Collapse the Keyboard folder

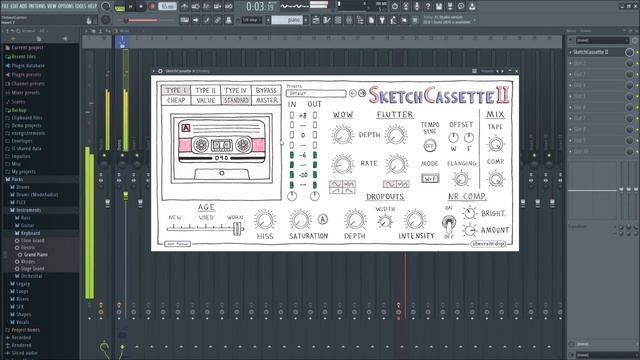point(30,233)
